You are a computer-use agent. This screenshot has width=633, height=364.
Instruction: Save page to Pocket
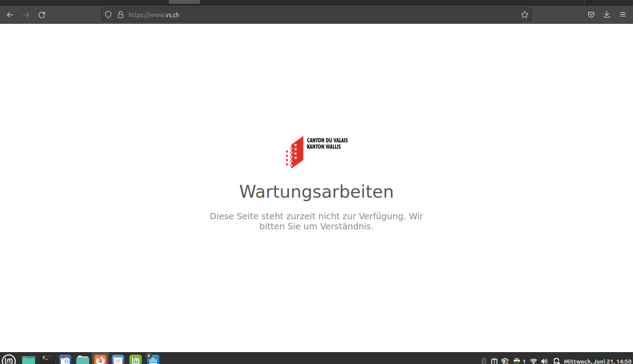[591, 15]
